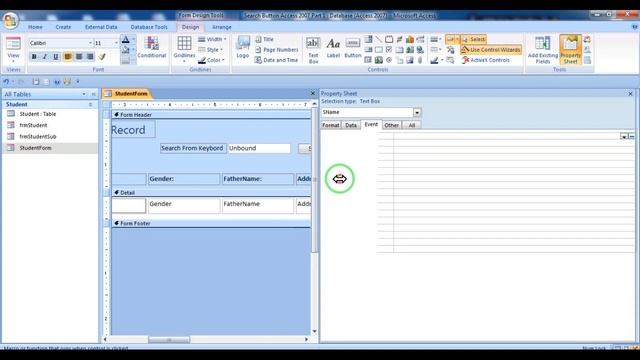Select the Option Button control tool
640x360 pixels.
[x=389, y=60]
